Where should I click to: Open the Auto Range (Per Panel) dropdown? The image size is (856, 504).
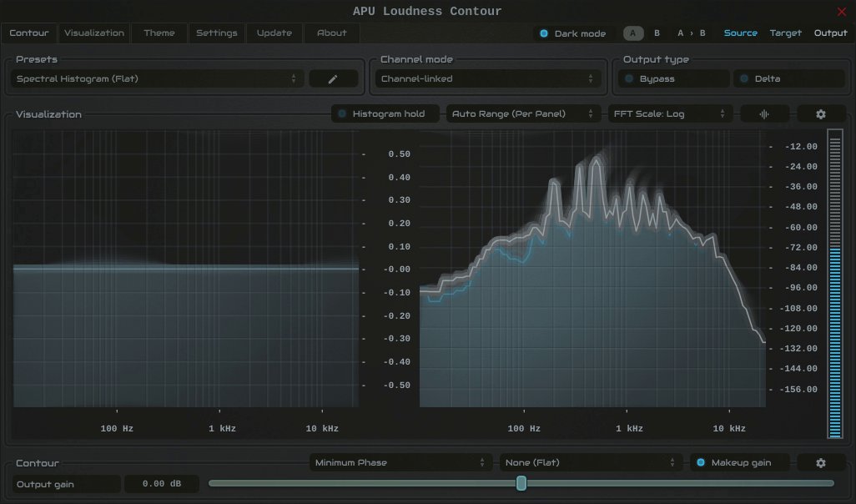(523, 113)
